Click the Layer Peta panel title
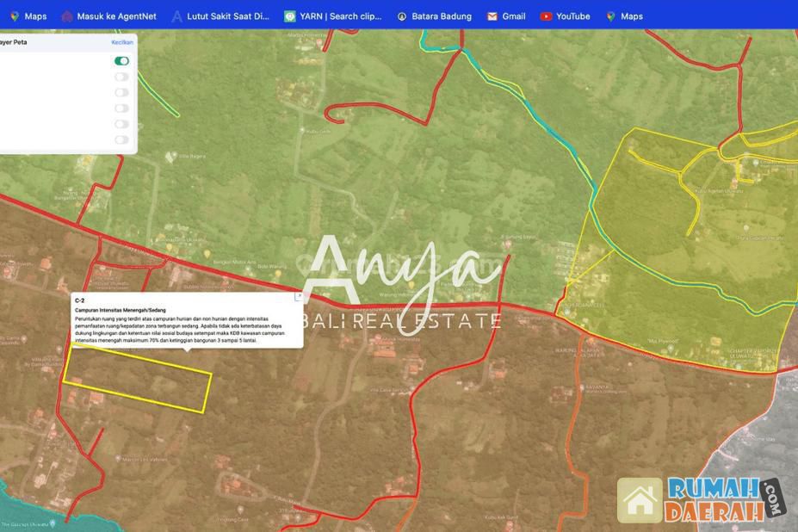 tap(14, 42)
